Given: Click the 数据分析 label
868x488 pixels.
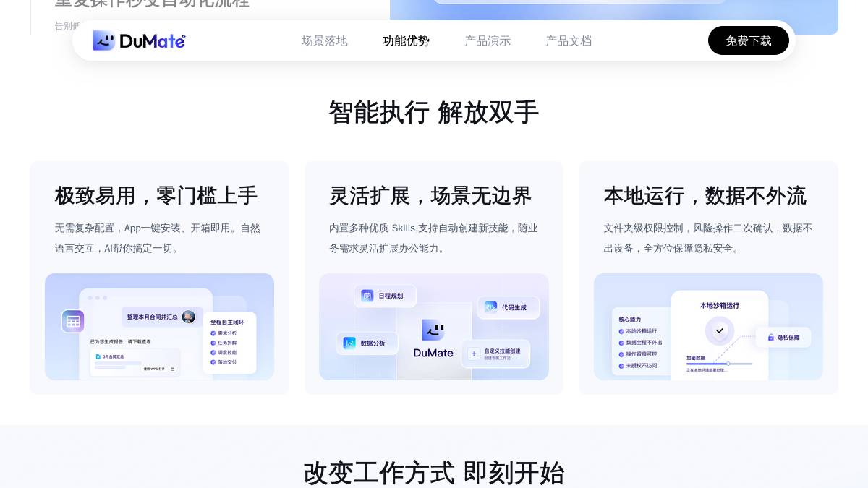Looking at the screenshot, I should tap(373, 343).
